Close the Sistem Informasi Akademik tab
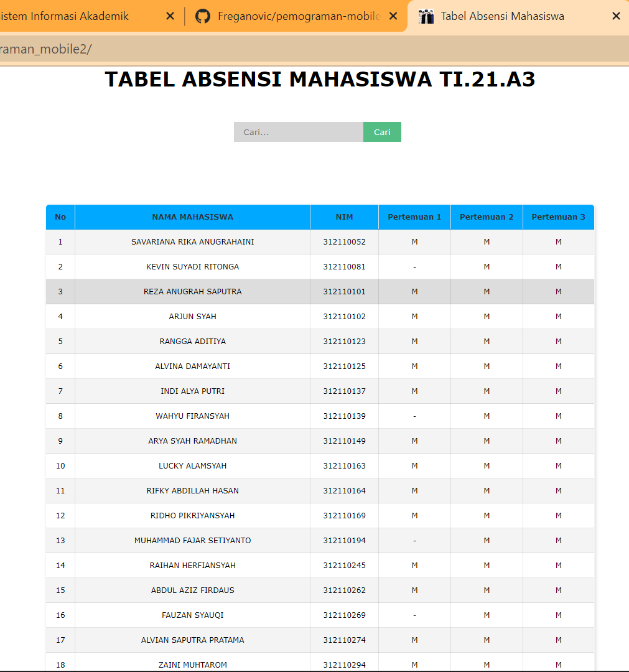The width and height of the screenshot is (629, 672). (170, 16)
